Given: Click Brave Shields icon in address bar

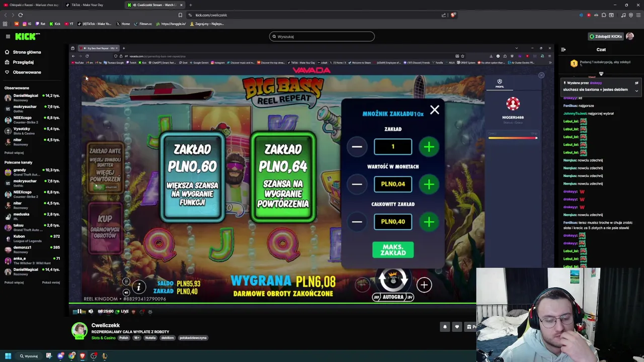Looking at the screenshot, I should [453, 15].
